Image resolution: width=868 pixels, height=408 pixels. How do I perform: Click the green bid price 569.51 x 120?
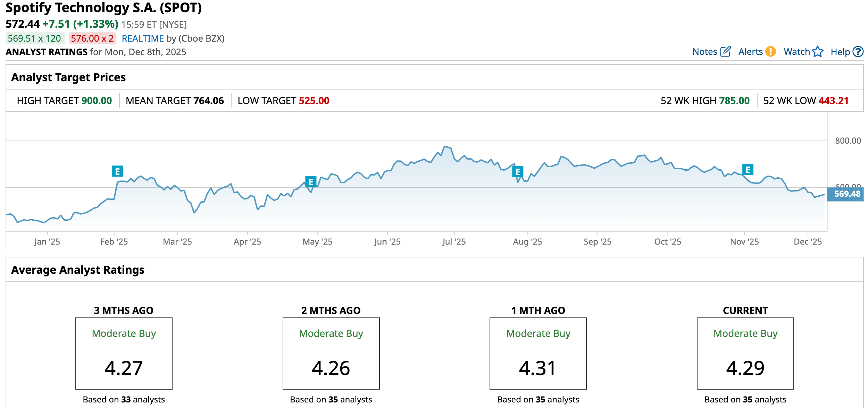point(35,39)
